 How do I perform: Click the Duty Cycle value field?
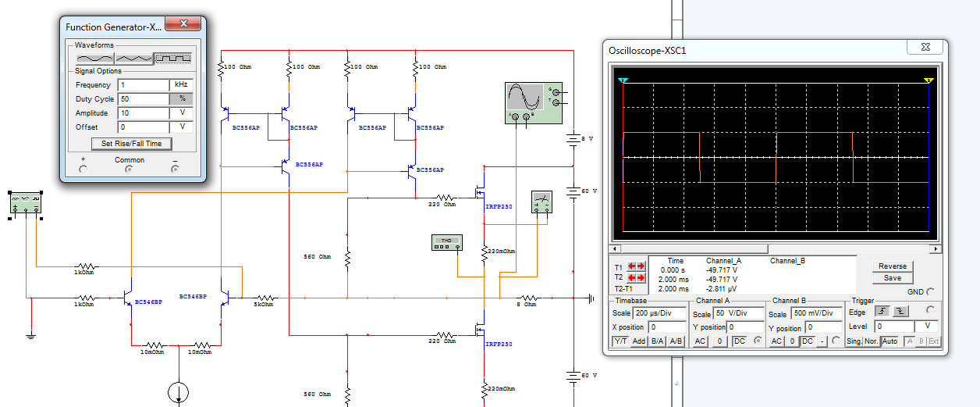click(144, 99)
